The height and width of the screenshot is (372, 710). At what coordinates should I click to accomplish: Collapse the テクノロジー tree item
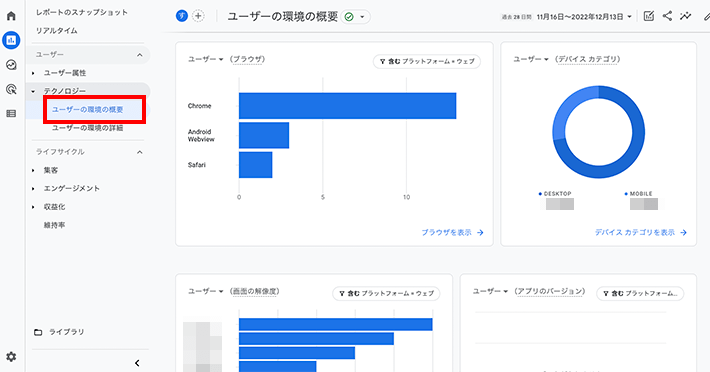tap(33, 91)
